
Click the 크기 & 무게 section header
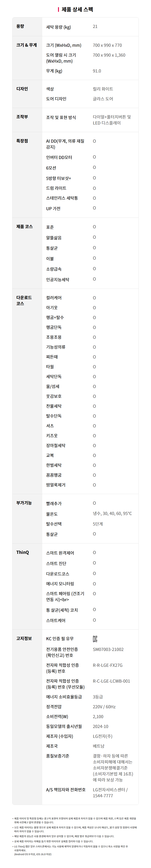26,45
